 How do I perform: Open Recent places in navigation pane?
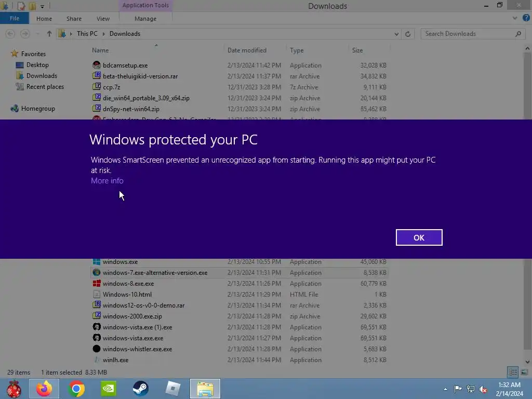pos(45,87)
